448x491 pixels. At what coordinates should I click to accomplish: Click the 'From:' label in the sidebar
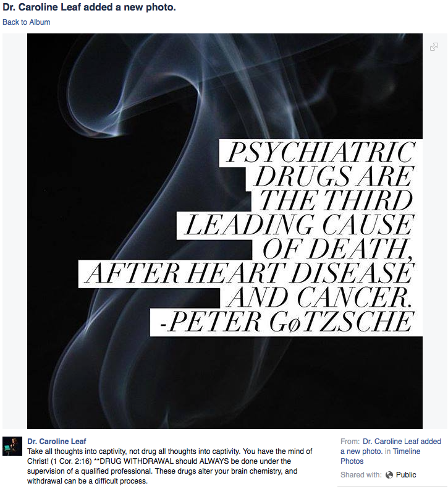350,441
